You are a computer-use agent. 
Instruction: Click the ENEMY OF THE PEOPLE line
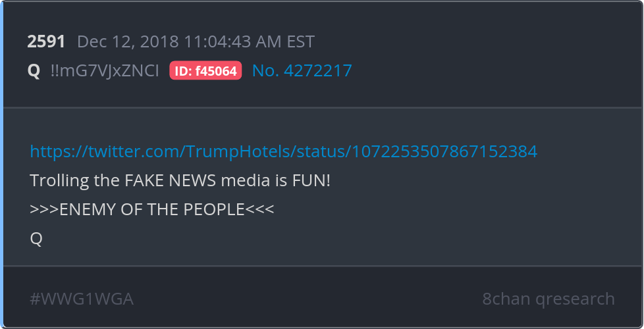151,209
